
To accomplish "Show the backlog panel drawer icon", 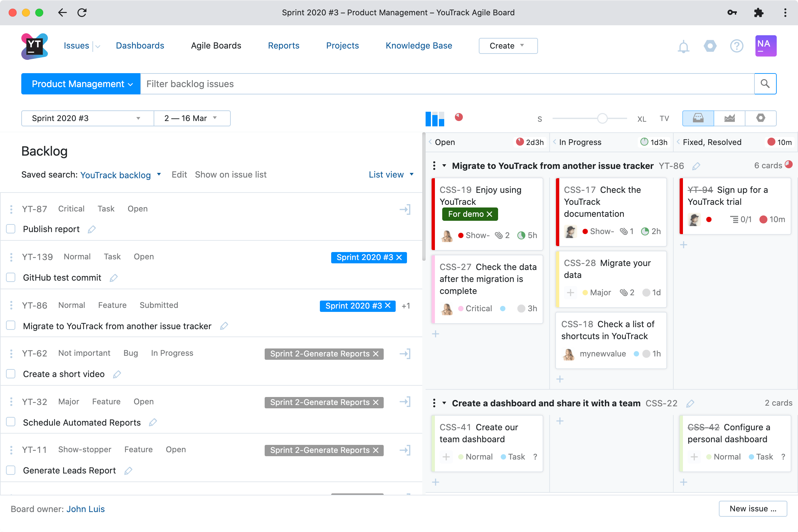I will click(698, 118).
